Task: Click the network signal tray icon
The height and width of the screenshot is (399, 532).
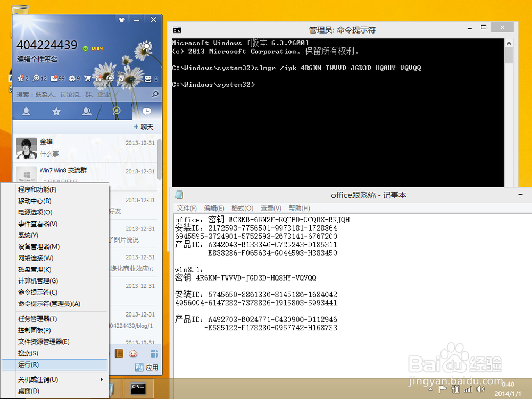Action: pyautogui.click(x=468, y=389)
